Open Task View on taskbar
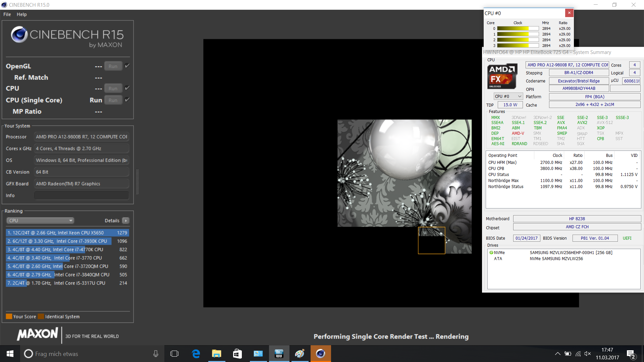The image size is (644, 362). [174, 354]
